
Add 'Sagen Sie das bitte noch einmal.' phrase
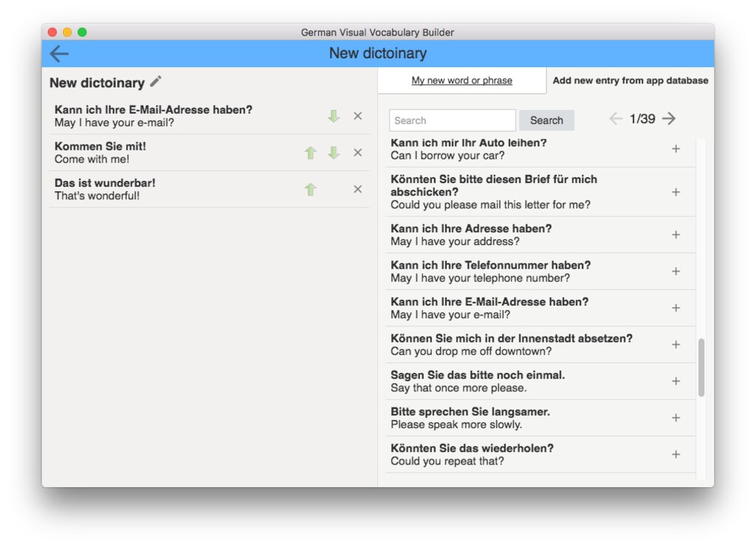[676, 381]
